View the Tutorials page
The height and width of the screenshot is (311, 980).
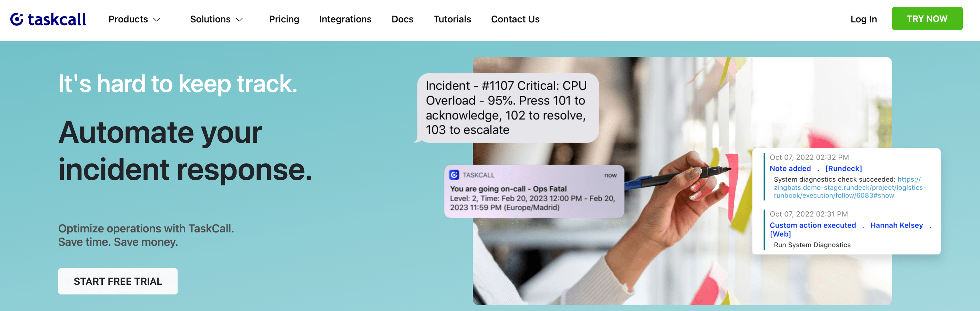(452, 19)
